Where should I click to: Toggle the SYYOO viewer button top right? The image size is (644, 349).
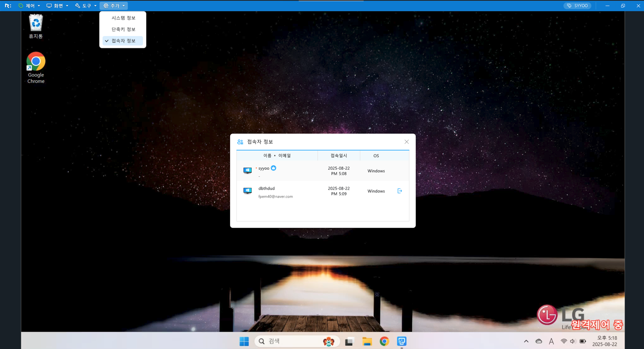(x=577, y=6)
